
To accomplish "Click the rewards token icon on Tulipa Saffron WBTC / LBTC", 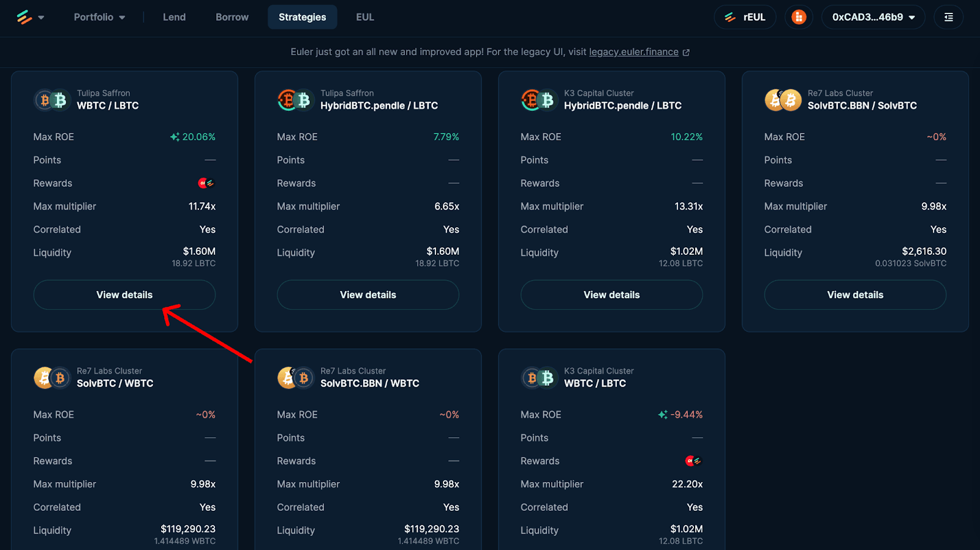I will (x=206, y=183).
